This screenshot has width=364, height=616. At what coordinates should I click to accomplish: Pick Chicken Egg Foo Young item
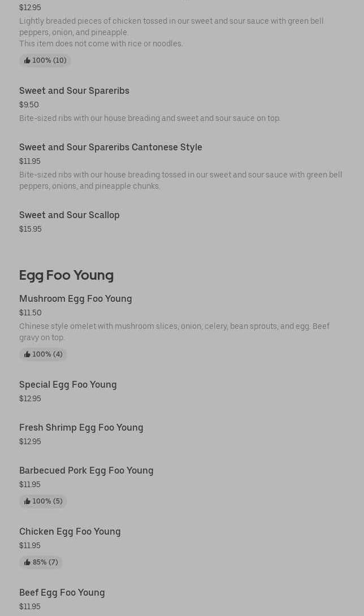tap(70, 531)
